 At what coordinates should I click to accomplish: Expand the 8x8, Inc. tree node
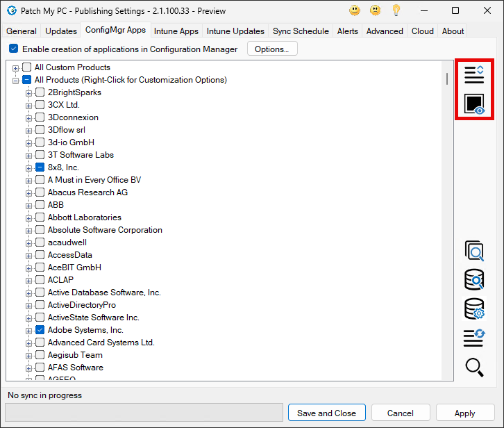(x=29, y=167)
